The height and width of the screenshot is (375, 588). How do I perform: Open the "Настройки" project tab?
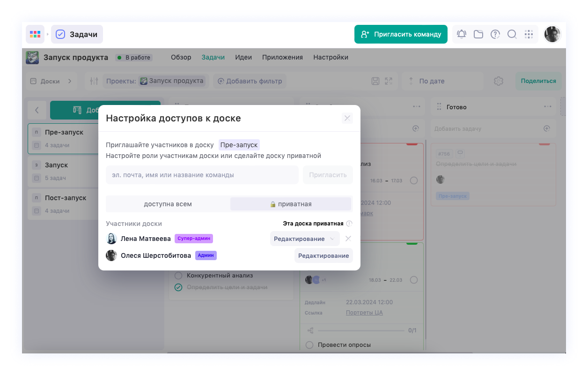[x=331, y=57]
